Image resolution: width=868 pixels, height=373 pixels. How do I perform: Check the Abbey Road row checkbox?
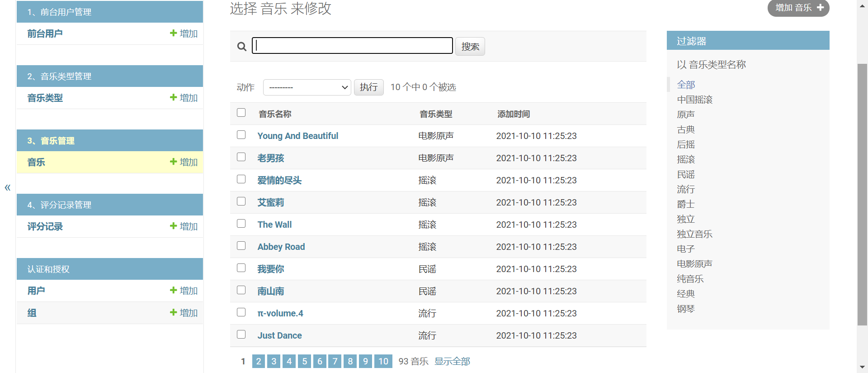241,245
